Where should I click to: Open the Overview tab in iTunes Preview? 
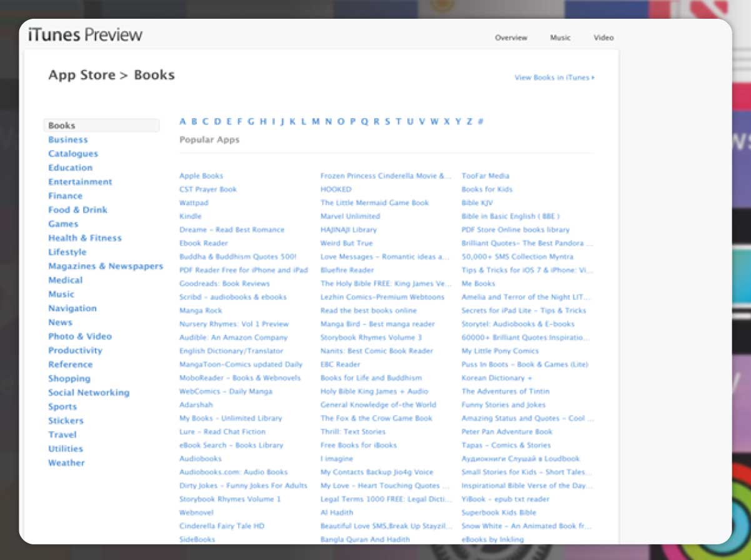pos(511,37)
